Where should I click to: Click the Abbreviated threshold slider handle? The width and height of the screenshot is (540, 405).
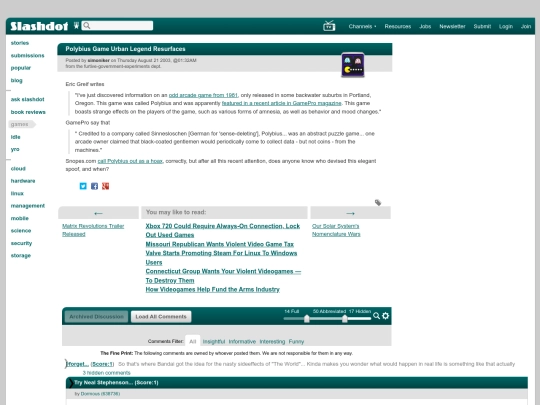[x=344, y=319]
